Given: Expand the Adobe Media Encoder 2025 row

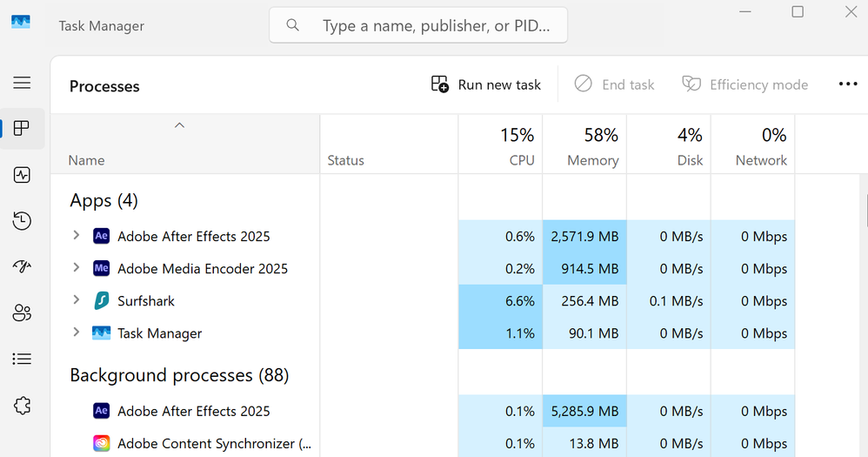Looking at the screenshot, I should pyautogui.click(x=77, y=267).
